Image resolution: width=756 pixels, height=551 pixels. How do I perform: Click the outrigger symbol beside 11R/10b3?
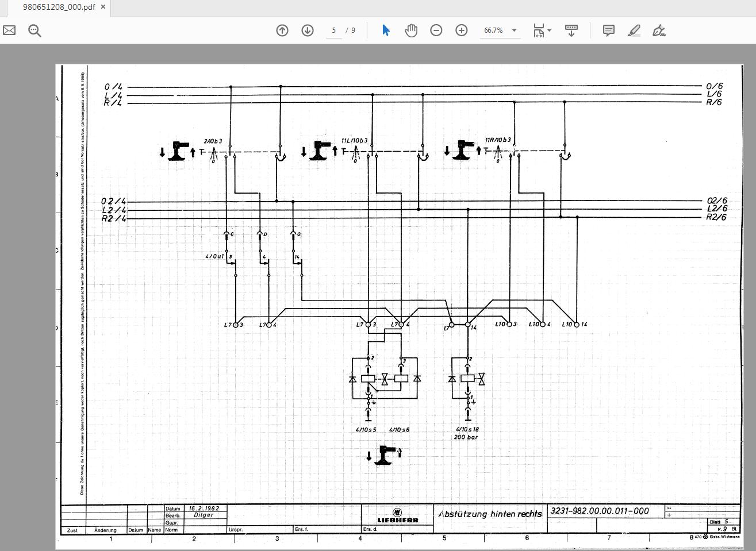pyautogui.click(x=463, y=151)
